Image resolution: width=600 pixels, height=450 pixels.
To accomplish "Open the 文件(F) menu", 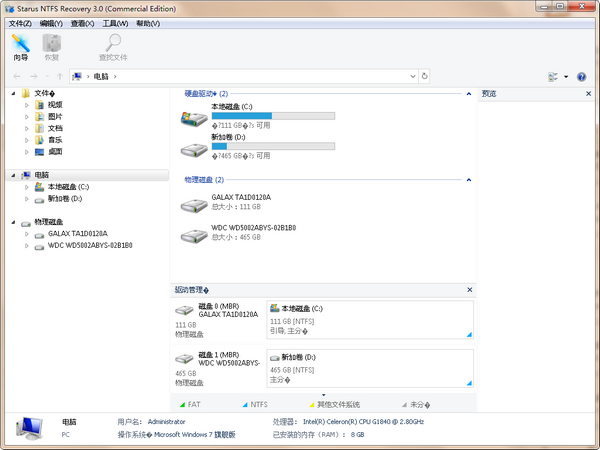I will pos(20,22).
